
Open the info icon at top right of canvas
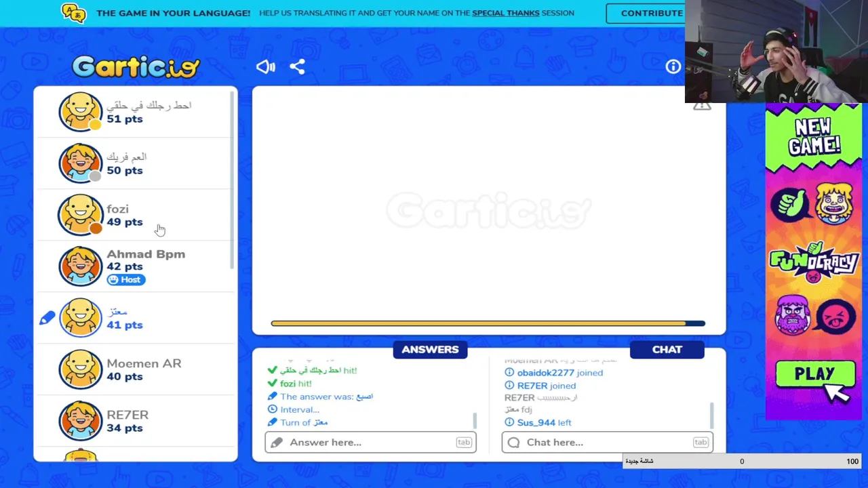[x=673, y=66]
